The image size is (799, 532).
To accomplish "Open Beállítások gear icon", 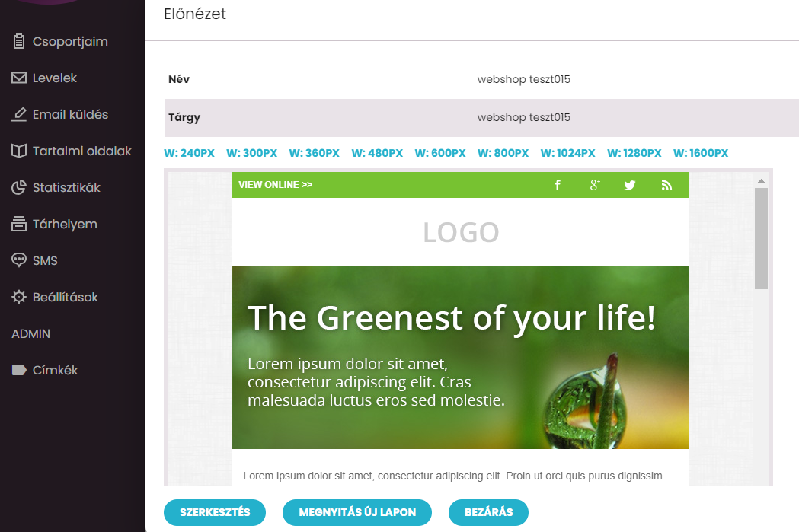I will point(19,298).
